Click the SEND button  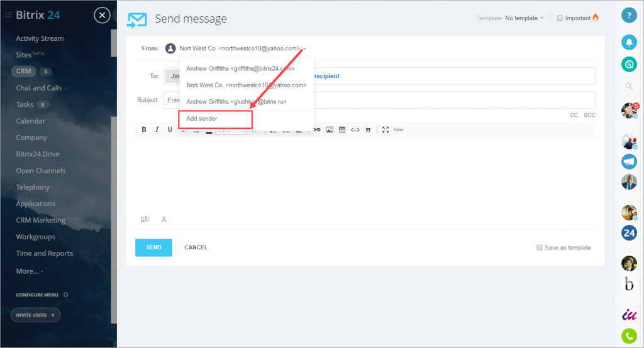pos(153,247)
